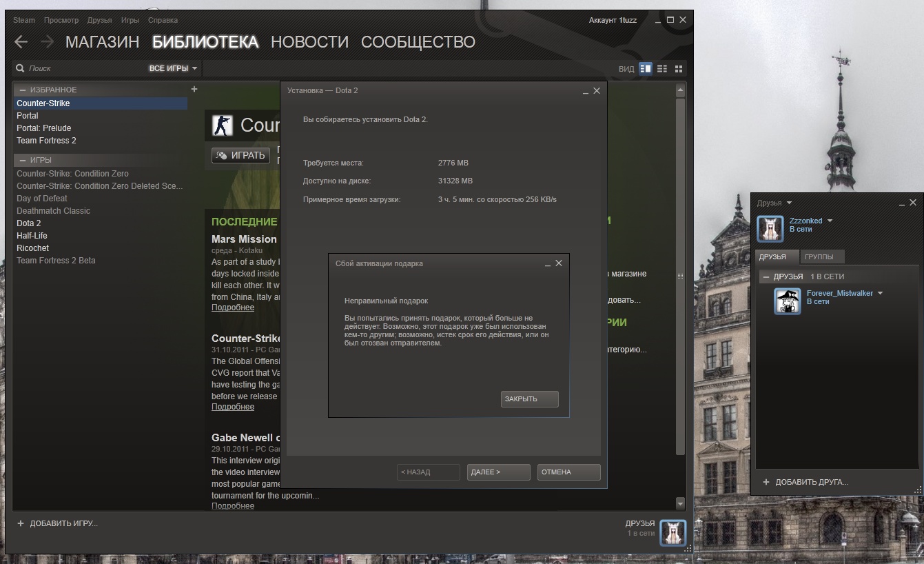Go to БИБЛИОТЕКА section
This screenshot has height=564, width=924.
point(205,42)
